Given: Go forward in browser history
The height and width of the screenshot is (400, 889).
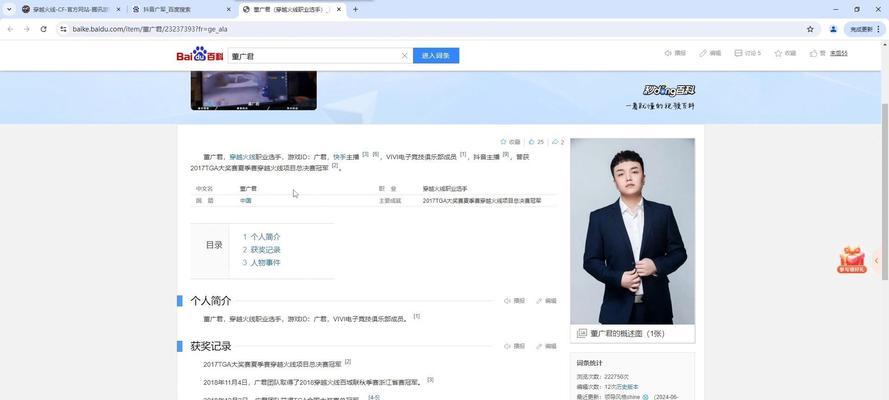Looking at the screenshot, I should coord(27,29).
